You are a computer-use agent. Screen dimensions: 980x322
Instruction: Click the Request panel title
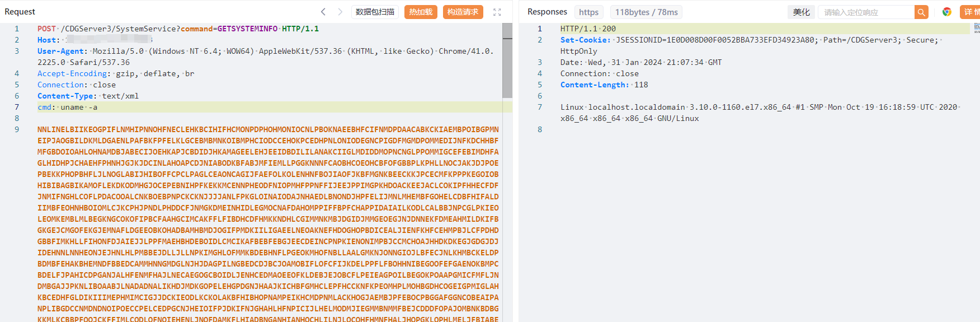20,12
